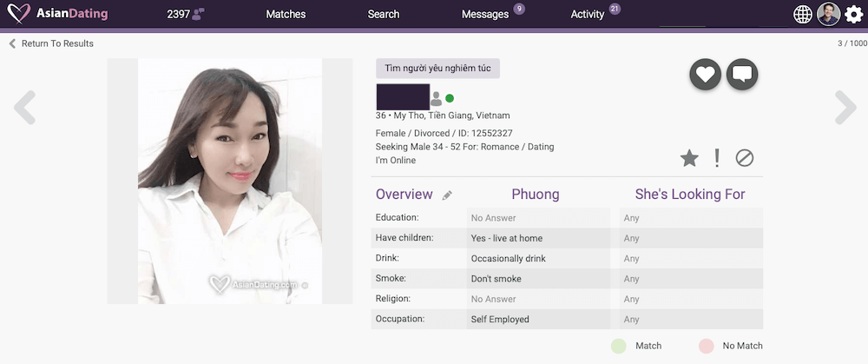Click the profile photo of Phuong
Screen dimensions: 868x364
230,182
